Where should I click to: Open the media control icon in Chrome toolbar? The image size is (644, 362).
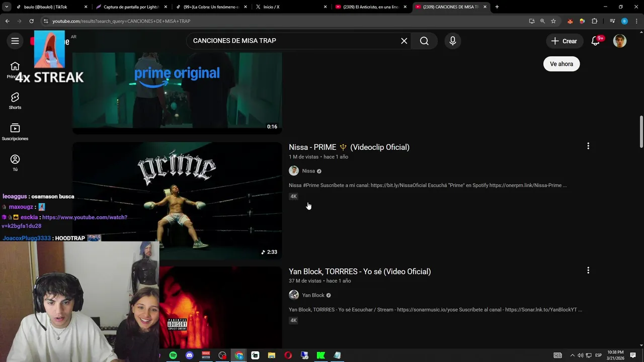tap(612, 21)
